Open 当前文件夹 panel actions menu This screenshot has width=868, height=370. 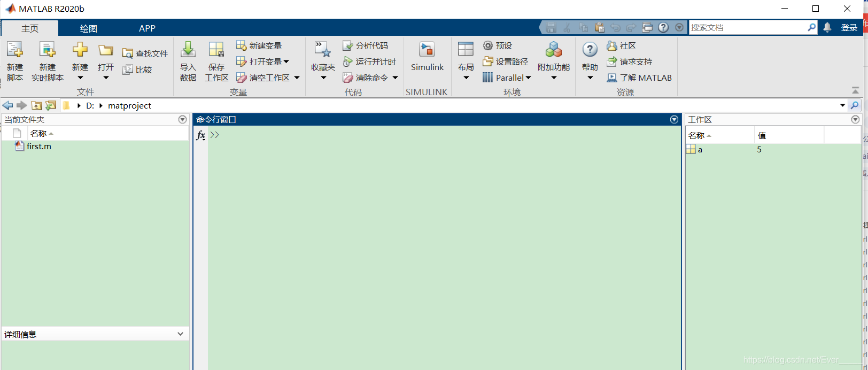183,119
